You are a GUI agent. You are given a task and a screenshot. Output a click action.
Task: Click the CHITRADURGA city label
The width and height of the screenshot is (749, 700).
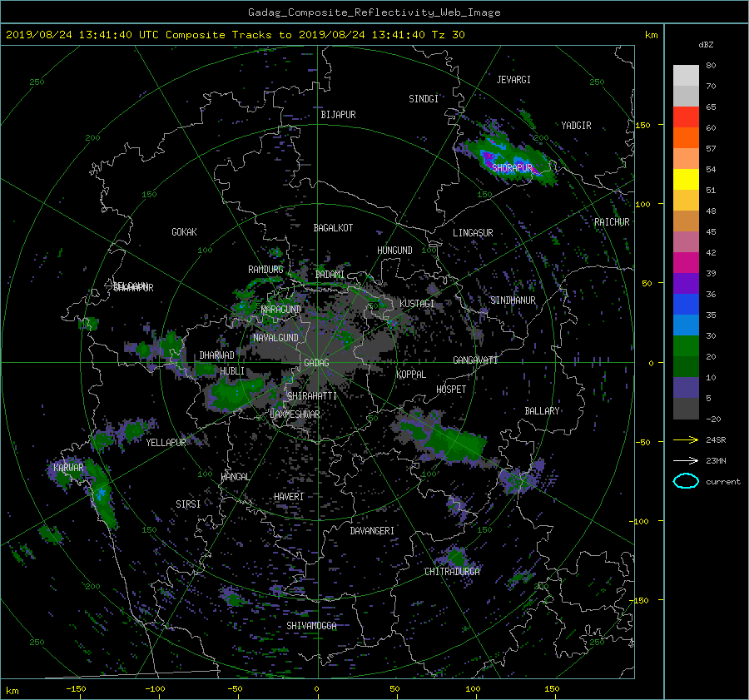pos(453,572)
